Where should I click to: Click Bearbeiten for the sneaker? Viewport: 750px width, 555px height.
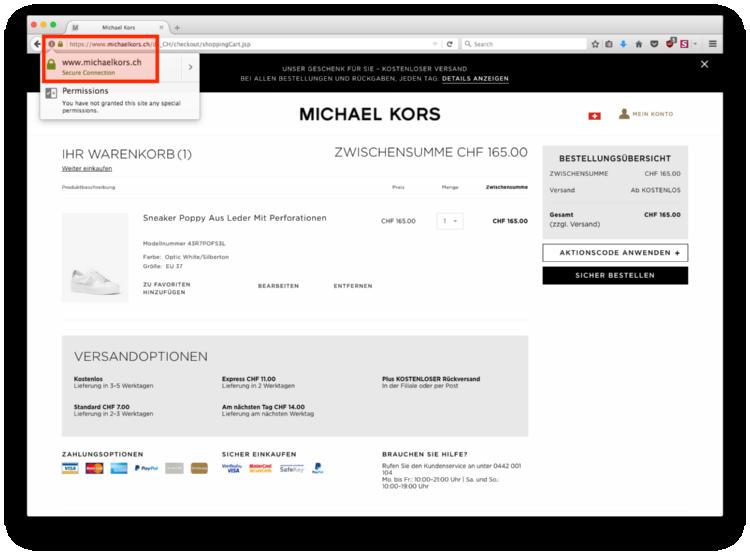tap(278, 286)
